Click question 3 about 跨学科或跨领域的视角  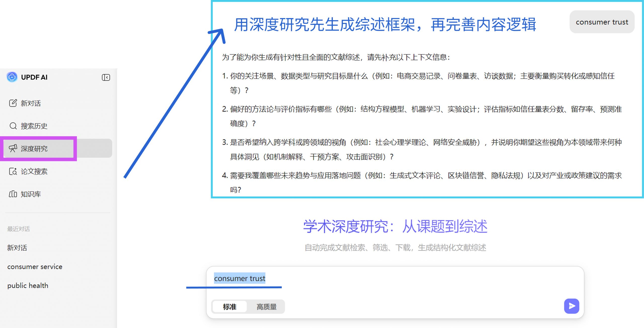pyautogui.click(x=422, y=150)
